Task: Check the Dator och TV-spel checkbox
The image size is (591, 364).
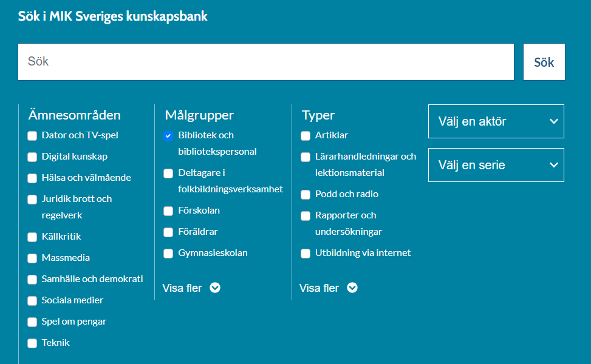Action: 32,135
